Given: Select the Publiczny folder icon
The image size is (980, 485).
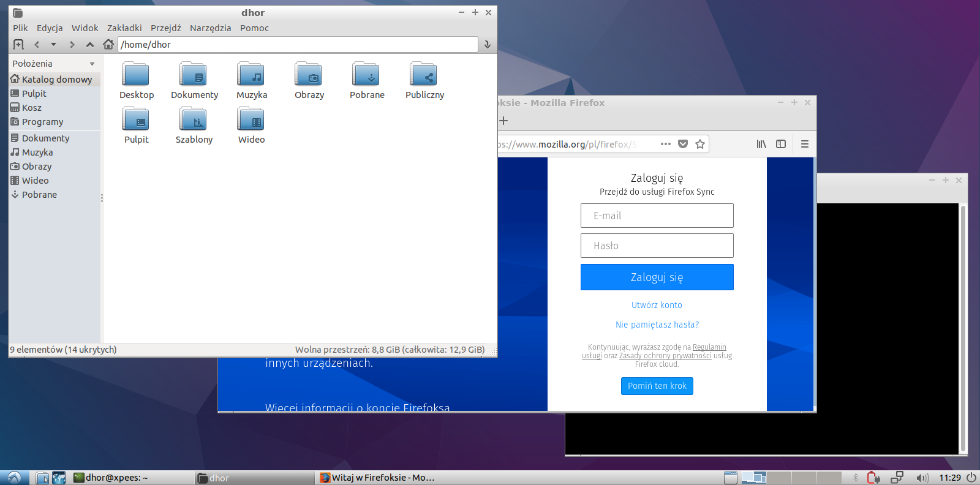Looking at the screenshot, I should pyautogui.click(x=424, y=74).
